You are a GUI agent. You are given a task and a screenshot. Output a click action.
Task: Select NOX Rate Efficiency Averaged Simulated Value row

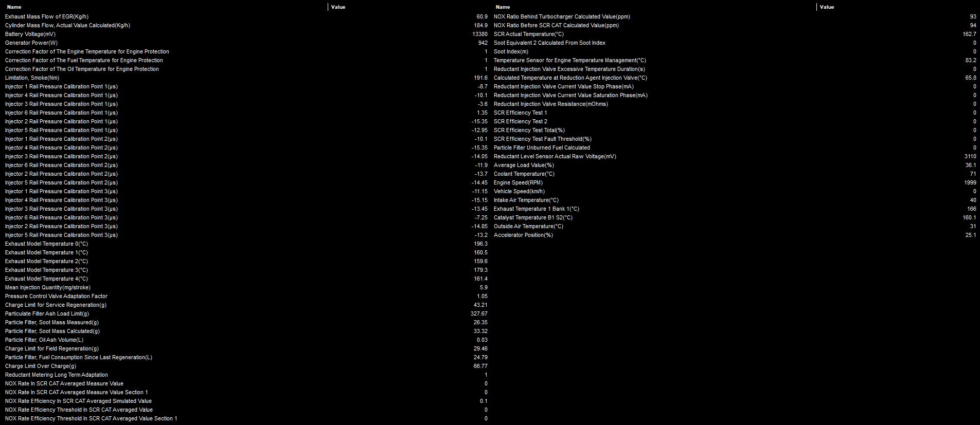246,401
